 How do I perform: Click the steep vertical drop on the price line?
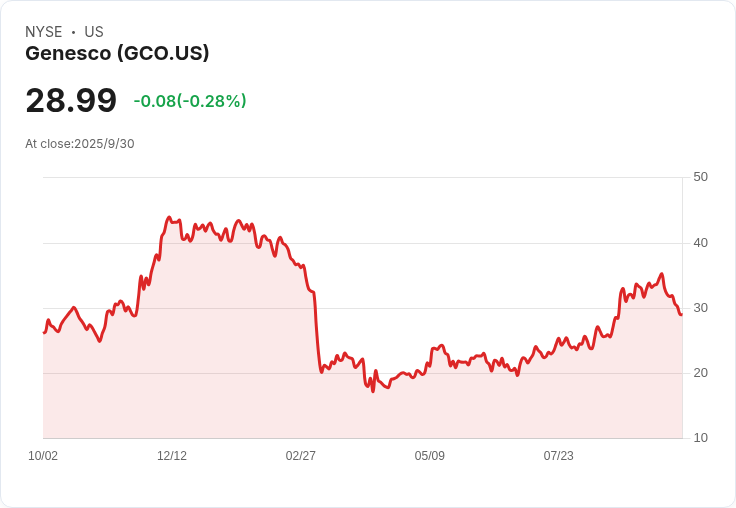[x=316, y=330]
